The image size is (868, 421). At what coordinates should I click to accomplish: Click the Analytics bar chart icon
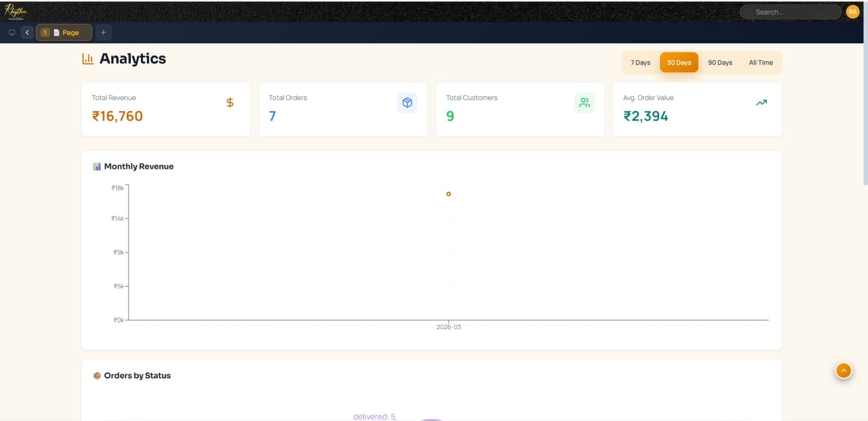88,59
